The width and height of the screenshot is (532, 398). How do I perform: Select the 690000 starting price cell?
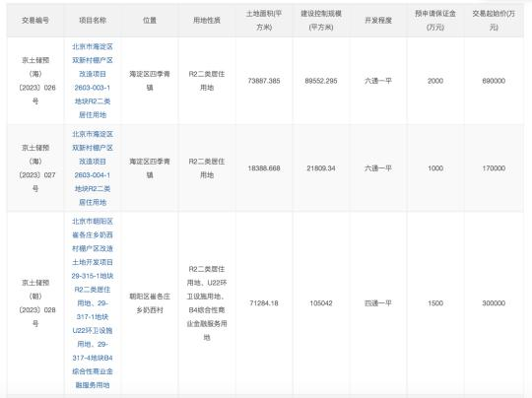494,81
